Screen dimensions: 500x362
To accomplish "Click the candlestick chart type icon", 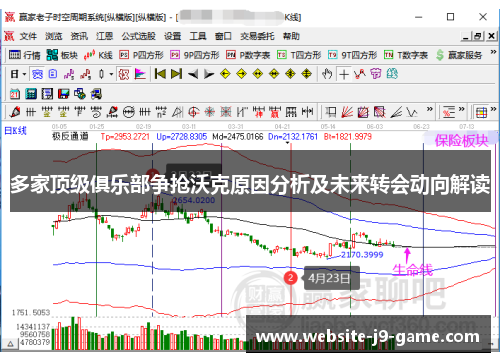I will point(101,74).
